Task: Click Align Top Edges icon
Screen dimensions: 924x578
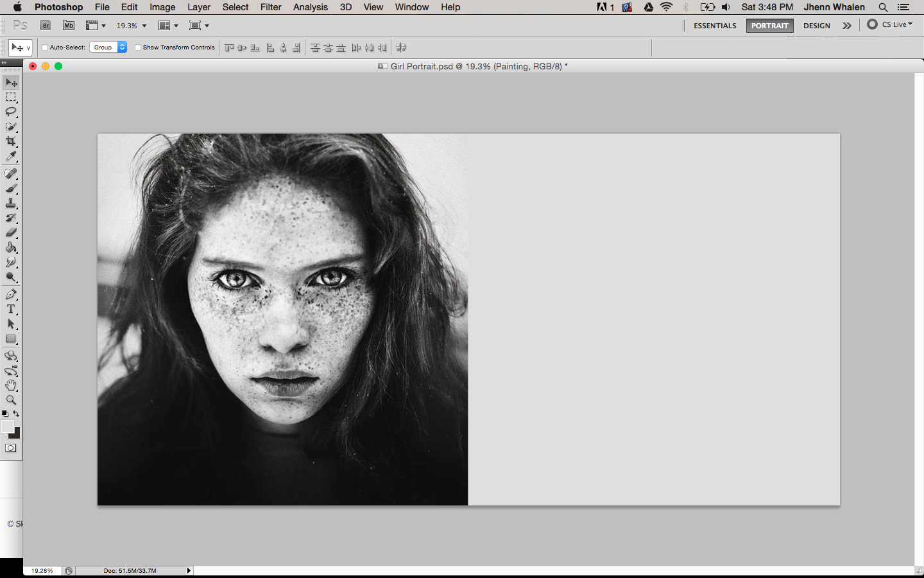Action: (229, 48)
